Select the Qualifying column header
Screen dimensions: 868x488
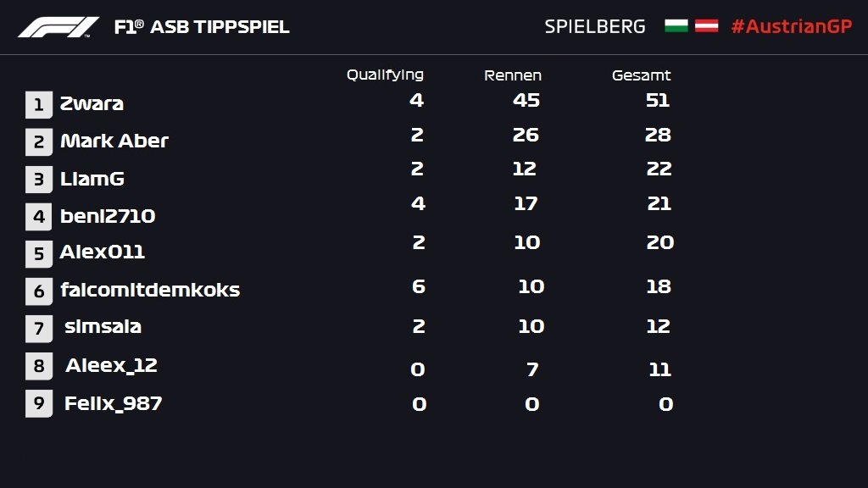385,75
